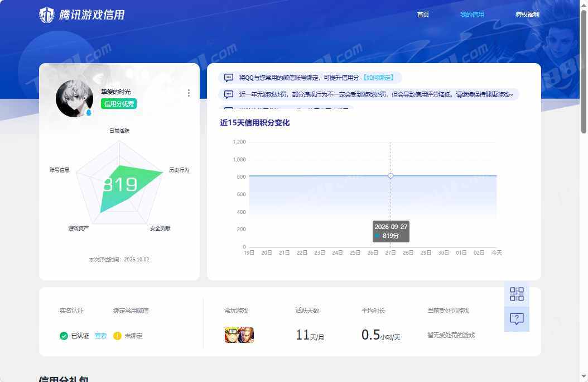Click the 账号信息 radar axis label

[x=59, y=170]
